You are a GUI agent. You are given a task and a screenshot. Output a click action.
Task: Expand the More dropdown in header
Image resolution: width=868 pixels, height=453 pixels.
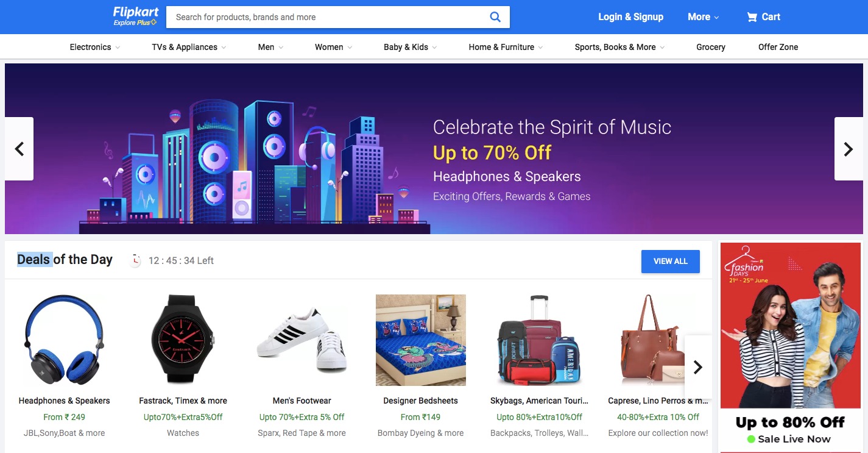703,17
